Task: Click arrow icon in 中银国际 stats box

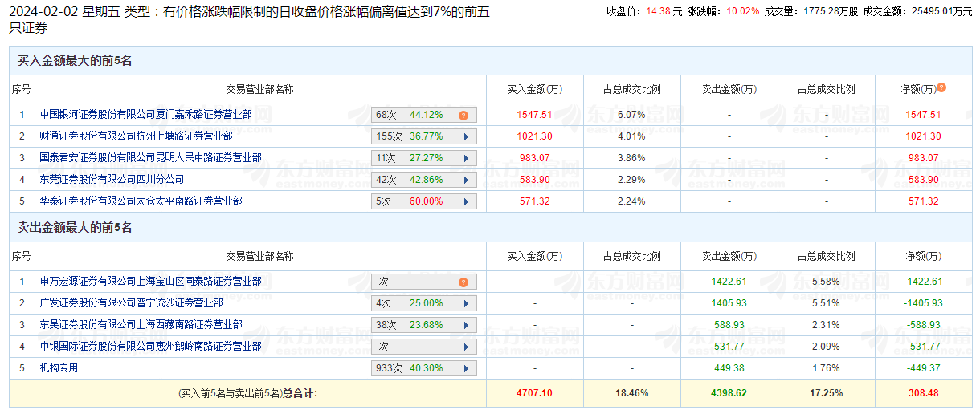Action: click(465, 347)
